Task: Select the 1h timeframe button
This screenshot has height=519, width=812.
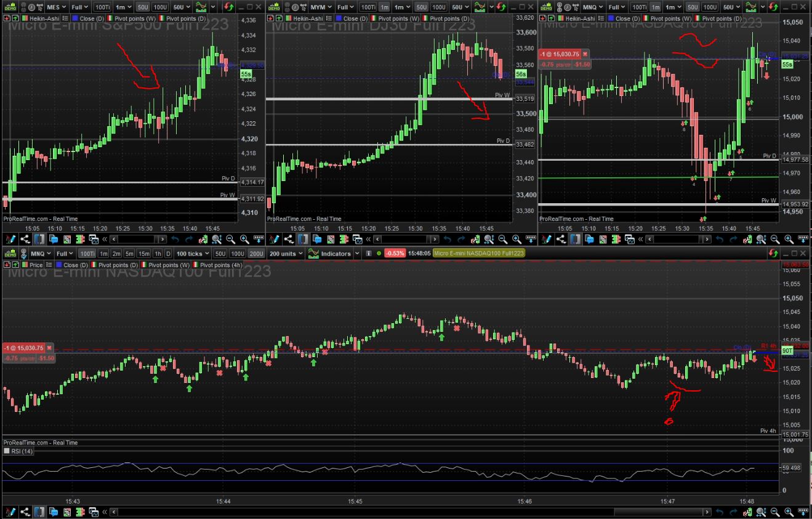Action: tap(158, 254)
